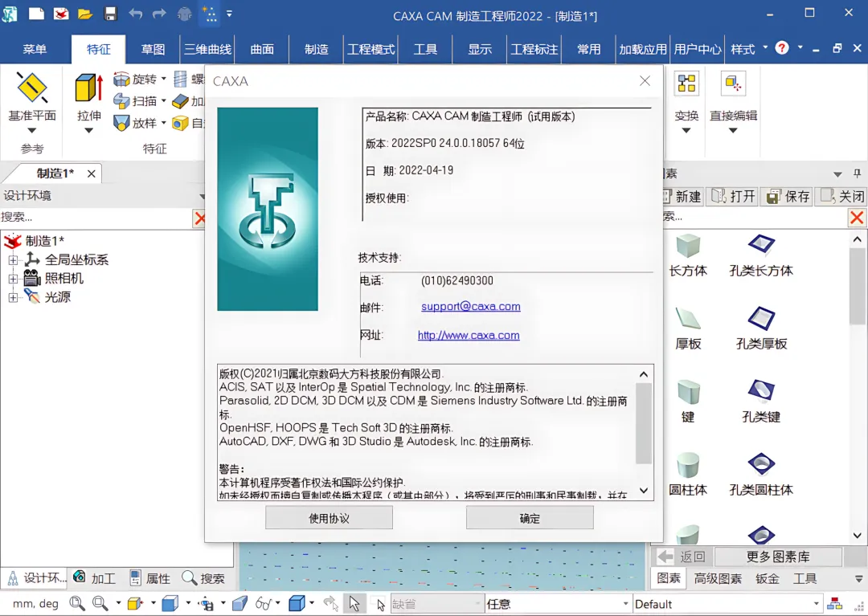Click the redo arrow in the title bar
Image resolution: width=868 pixels, height=616 pixels.
click(159, 14)
